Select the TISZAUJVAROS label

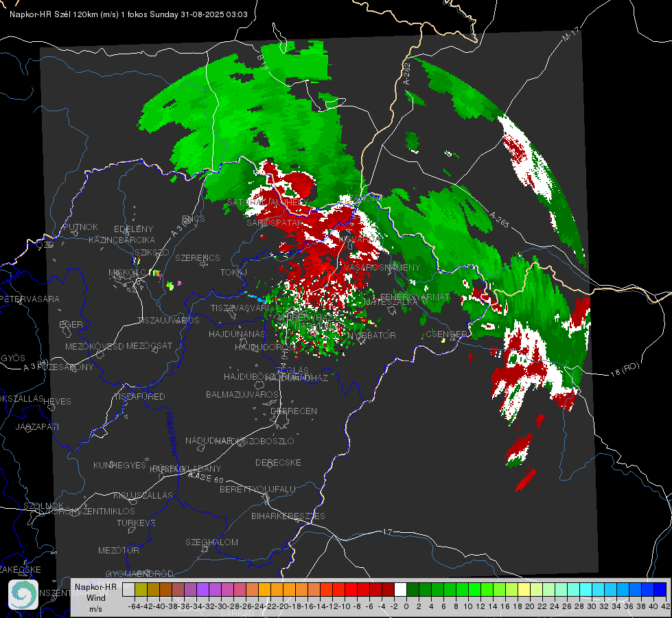[168, 321]
